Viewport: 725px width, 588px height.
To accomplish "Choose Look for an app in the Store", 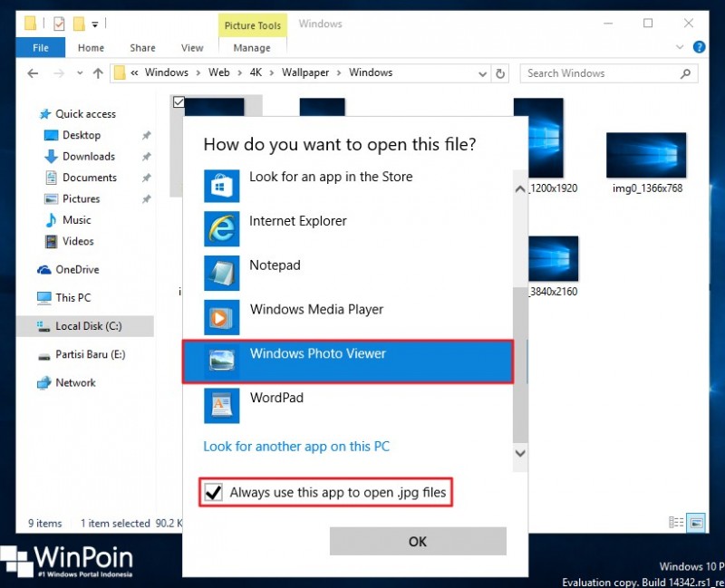I will click(348, 186).
